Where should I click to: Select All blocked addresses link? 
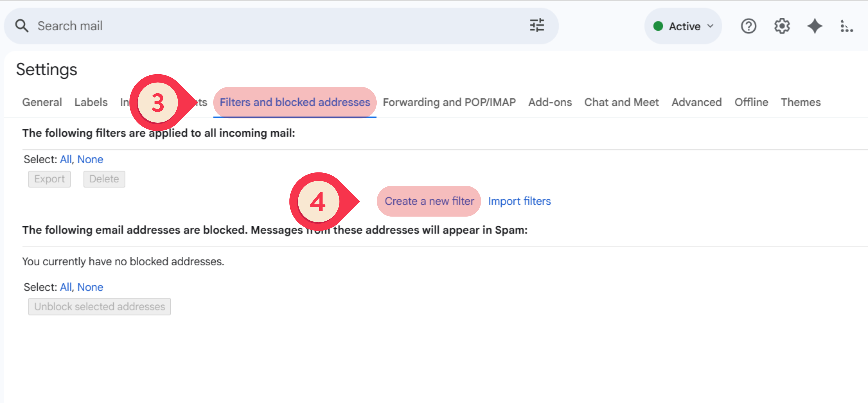[66, 287]
